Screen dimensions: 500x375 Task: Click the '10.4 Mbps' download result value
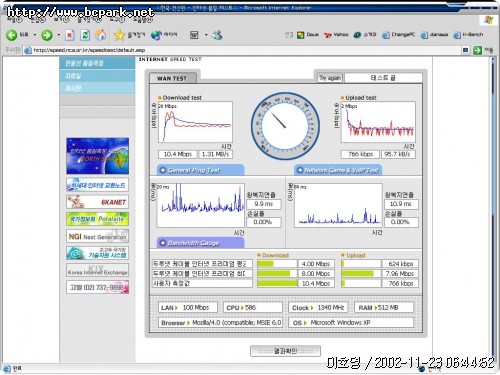pos(178,154)
